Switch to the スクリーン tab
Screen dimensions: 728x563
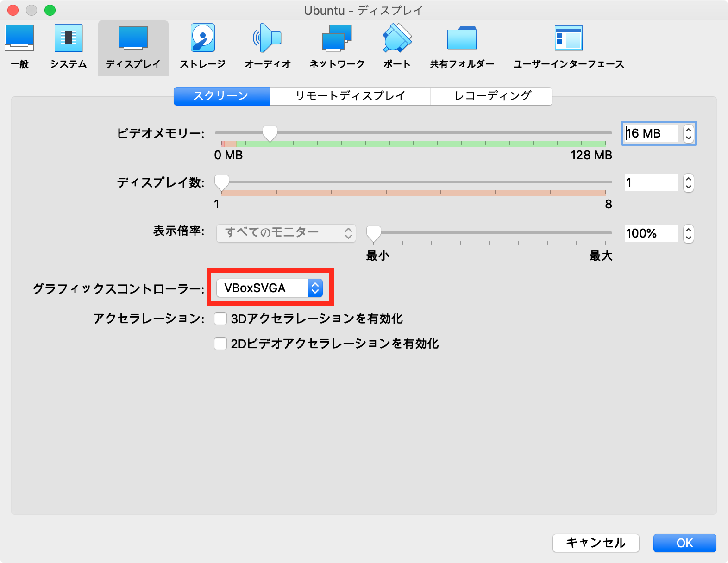(222, 96)
